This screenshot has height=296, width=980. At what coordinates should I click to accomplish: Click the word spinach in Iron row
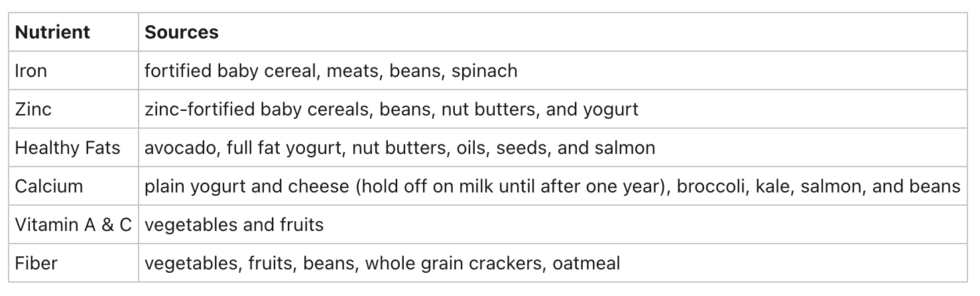(x=485, y=71)
